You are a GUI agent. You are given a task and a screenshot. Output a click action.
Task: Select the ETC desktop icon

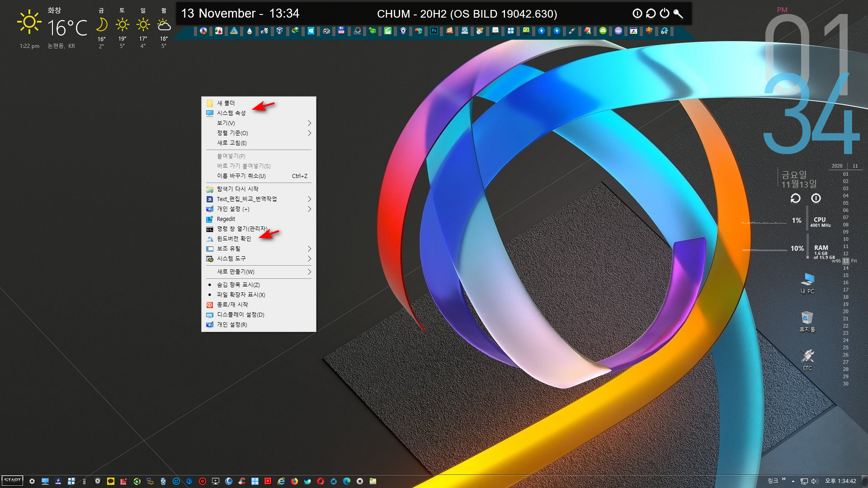(807, 360)
